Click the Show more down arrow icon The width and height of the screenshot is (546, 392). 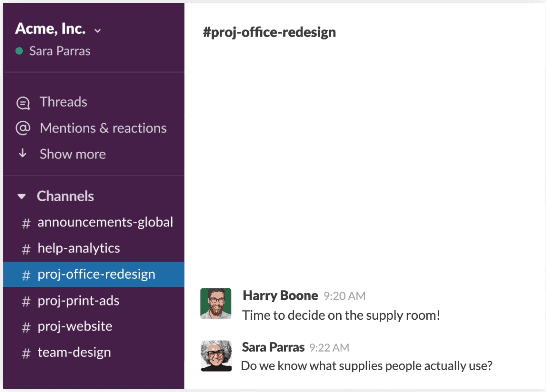pos(23,153)
